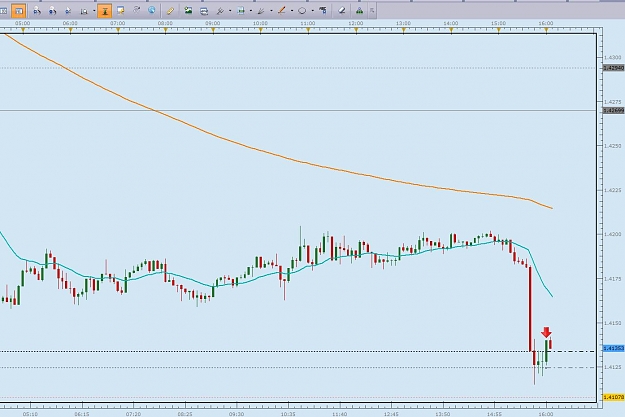The height and width of the screenshot is (417, 625).
Task: Expand the grey line tool dropdown
Action: tap(230, 11)
